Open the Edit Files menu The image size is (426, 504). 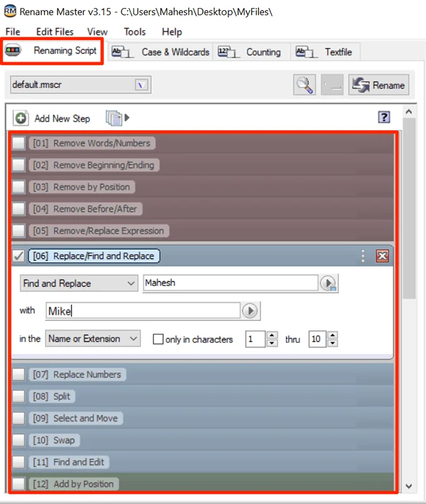tap(55, 32)
